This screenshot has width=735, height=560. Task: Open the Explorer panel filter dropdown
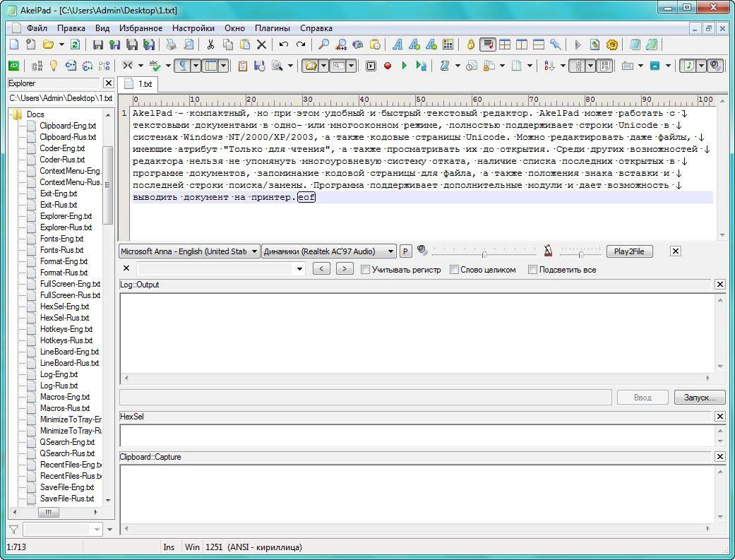pyautogui.click(x=97, y=530)
